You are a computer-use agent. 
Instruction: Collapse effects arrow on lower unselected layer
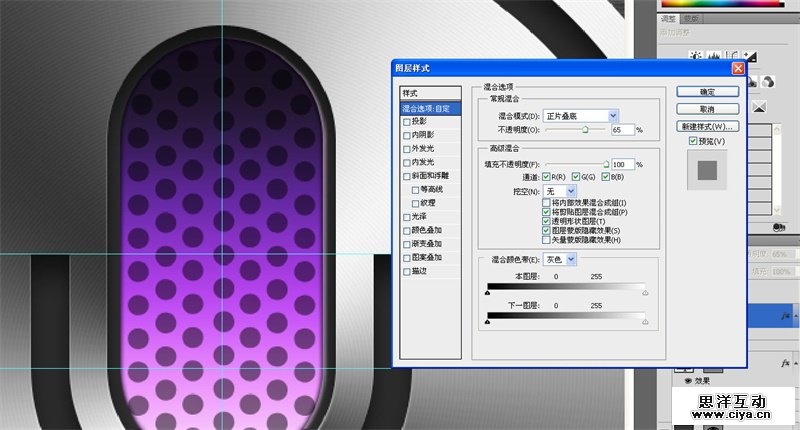pyautogui.click(x=795, y=363)
